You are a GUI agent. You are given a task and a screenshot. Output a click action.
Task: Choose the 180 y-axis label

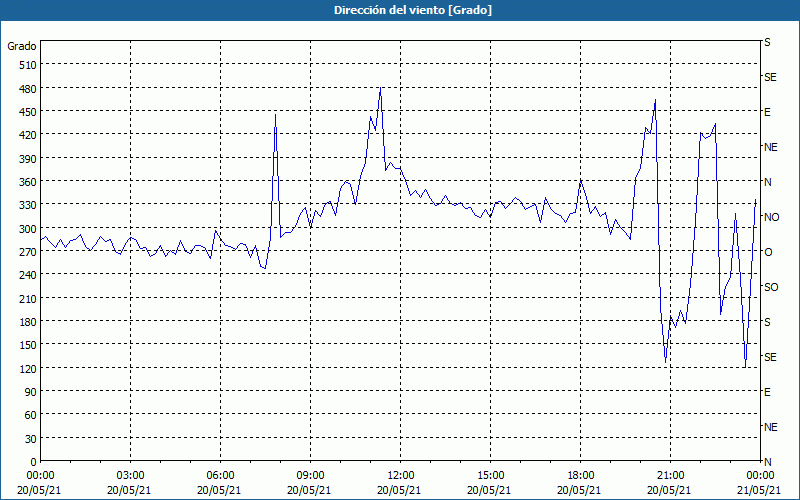point(28,322)
